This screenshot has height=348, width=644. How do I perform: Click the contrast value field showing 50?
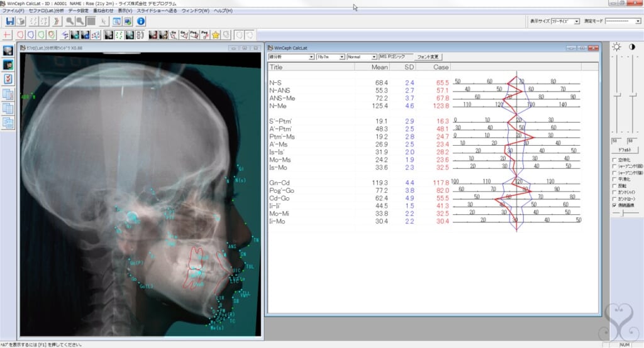pyautogui.click(x=631, y=141)
